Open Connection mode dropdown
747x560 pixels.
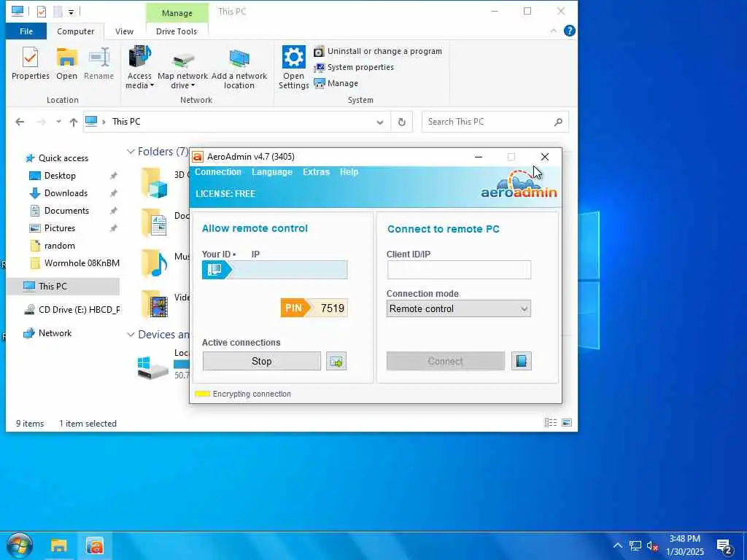[459, 308]
